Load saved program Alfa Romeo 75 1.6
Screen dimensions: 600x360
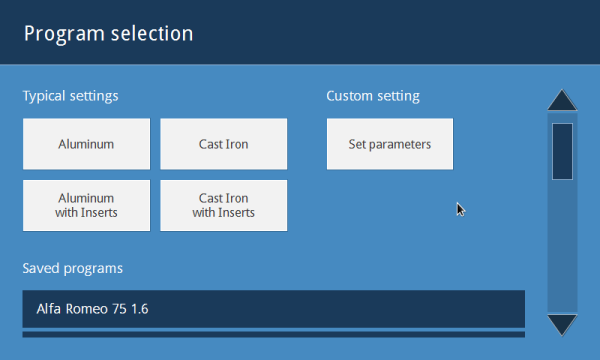coord(274,309)
